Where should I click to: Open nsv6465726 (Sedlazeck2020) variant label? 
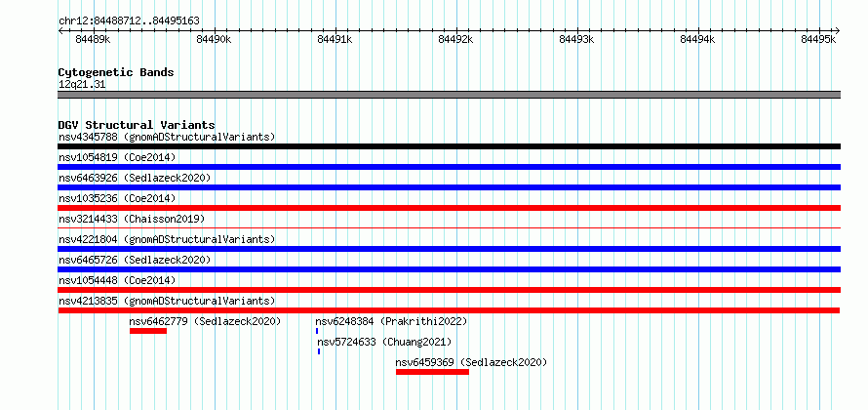135,260
